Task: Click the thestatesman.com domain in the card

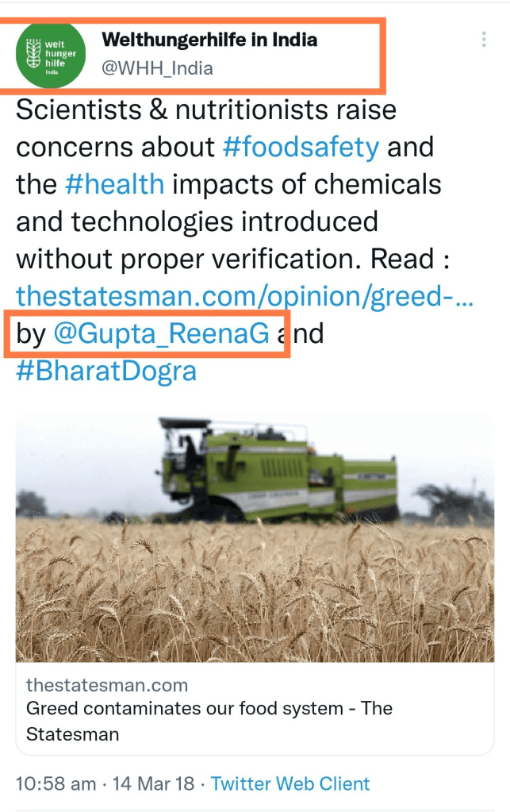Action: (107, 685)
